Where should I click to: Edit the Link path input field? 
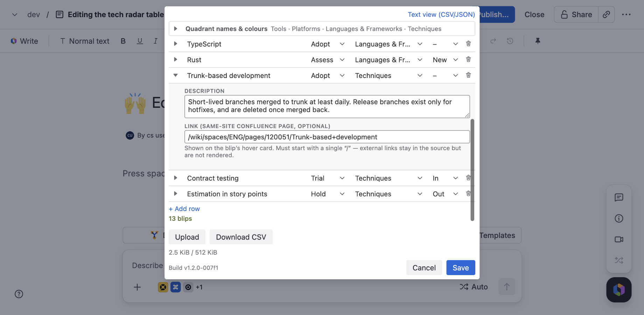tap(327, 137)
